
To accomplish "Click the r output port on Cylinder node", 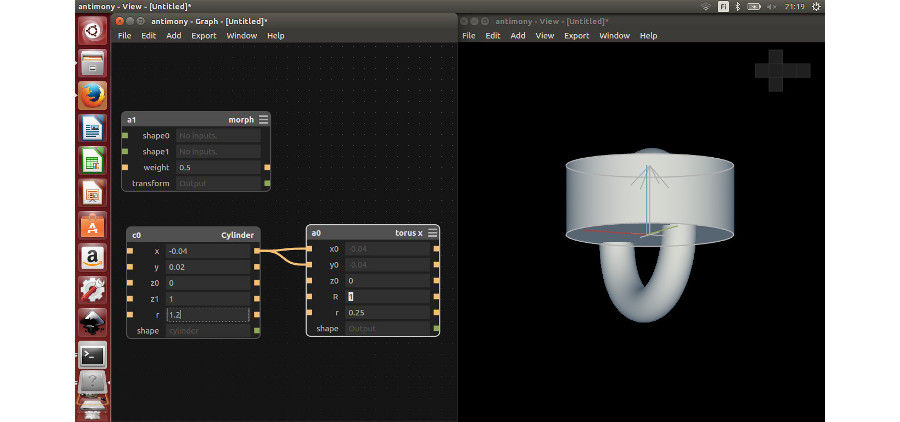I will click(x=257, y=315).
